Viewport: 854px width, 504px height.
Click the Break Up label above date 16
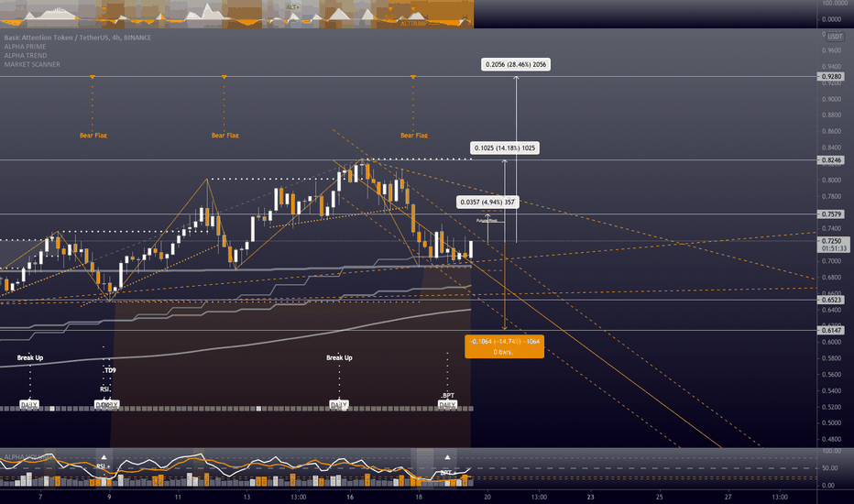[x=339, y=357]
